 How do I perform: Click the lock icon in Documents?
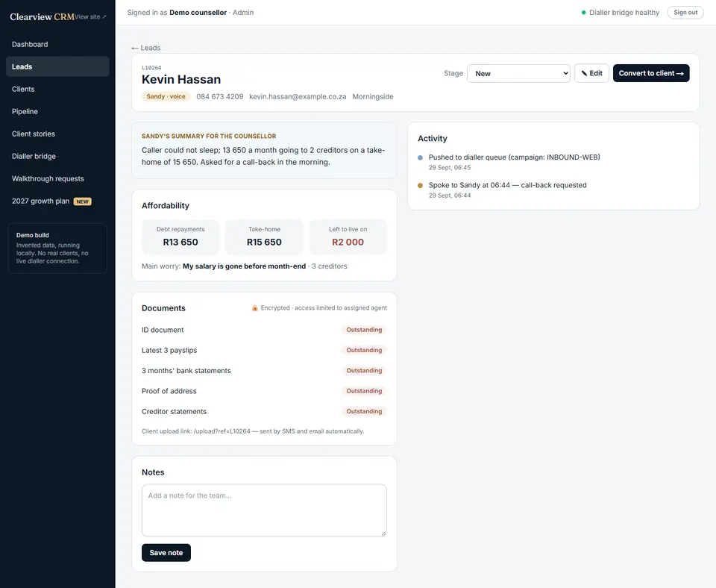(255, 308)
